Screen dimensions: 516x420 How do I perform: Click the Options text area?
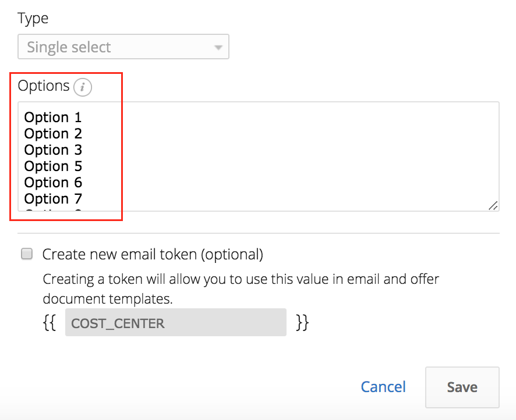click(x=259, y=156)
